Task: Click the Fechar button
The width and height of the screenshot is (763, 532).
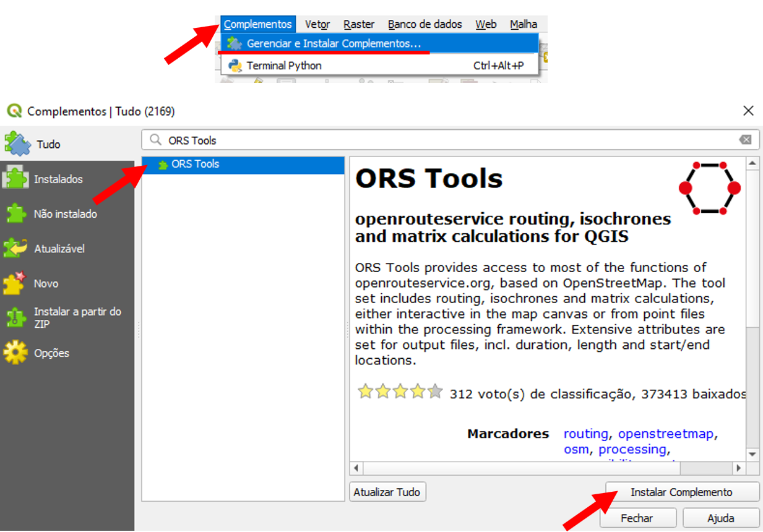Action: point(637,518)
